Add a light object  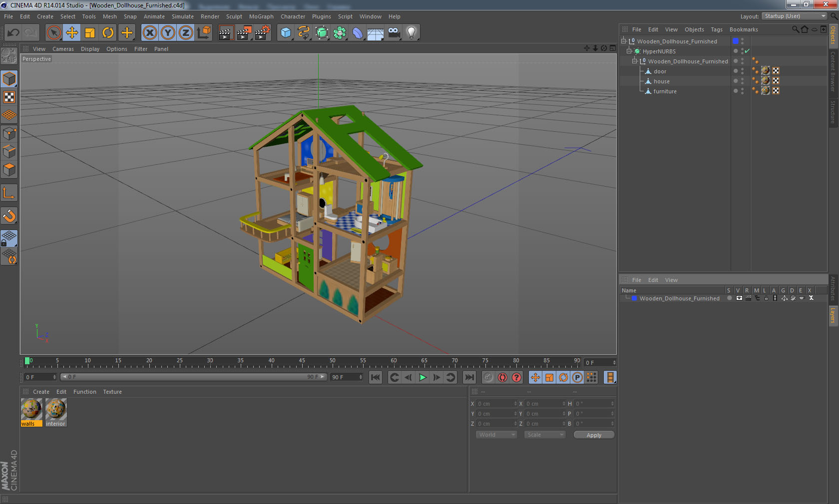click(x=411, y=33)
